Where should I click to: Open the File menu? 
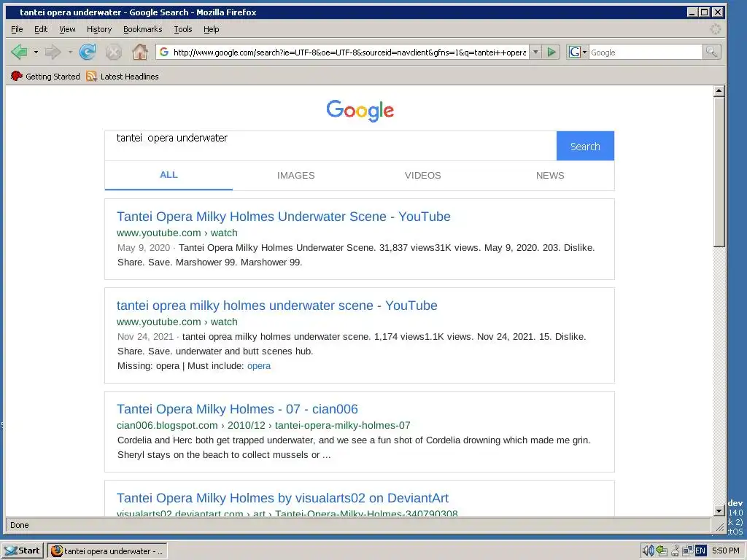coord(17,29)
